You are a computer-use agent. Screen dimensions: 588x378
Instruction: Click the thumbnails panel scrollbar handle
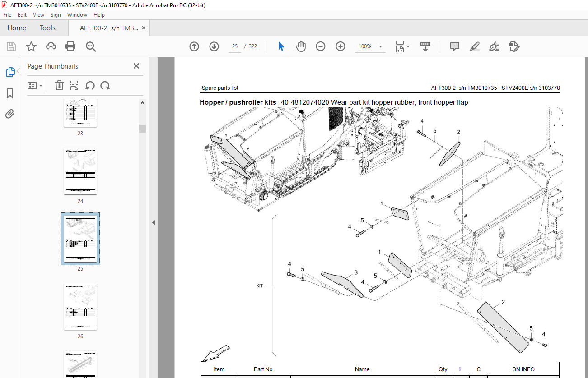(142, 129)
